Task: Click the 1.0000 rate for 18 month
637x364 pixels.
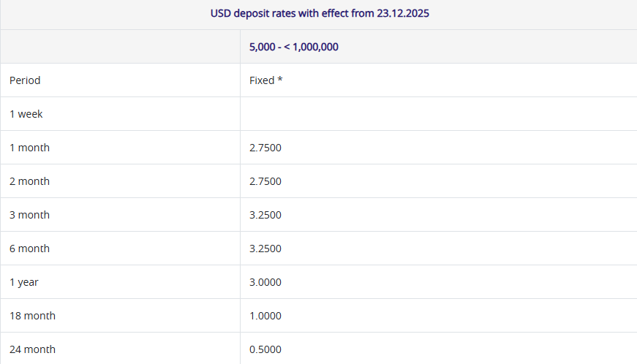Action: (265, 316)
